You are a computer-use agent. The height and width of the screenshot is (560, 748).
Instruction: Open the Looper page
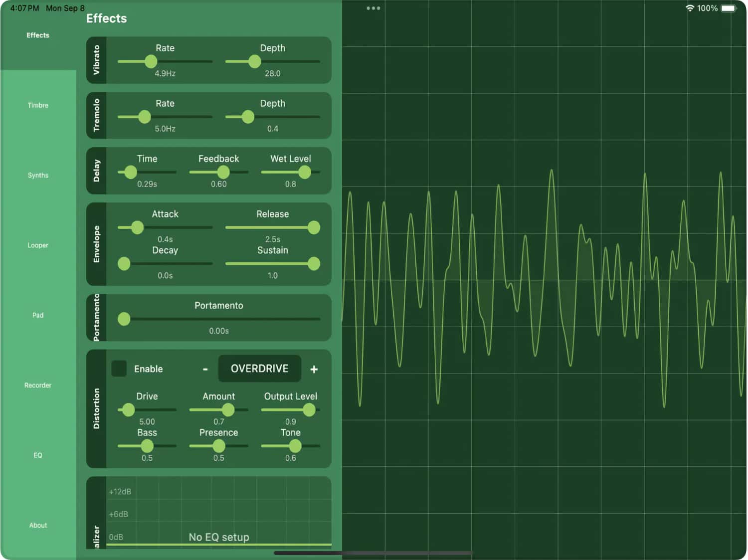(x=38, y=245)
